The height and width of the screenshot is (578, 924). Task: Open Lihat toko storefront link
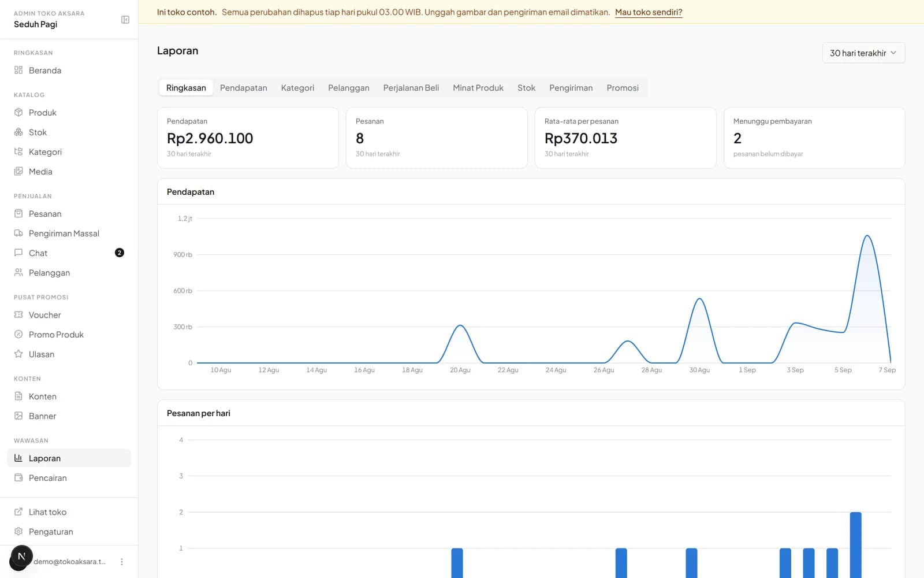pyautogui.click(x=69, y=512)
